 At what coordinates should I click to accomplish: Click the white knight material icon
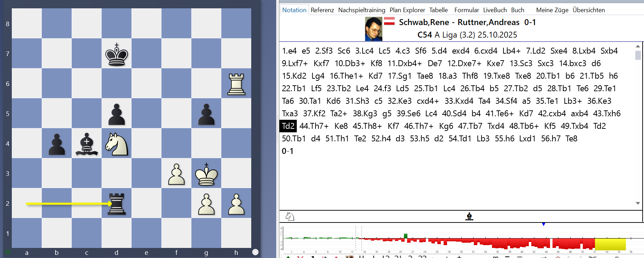click(x=290, y=217)
